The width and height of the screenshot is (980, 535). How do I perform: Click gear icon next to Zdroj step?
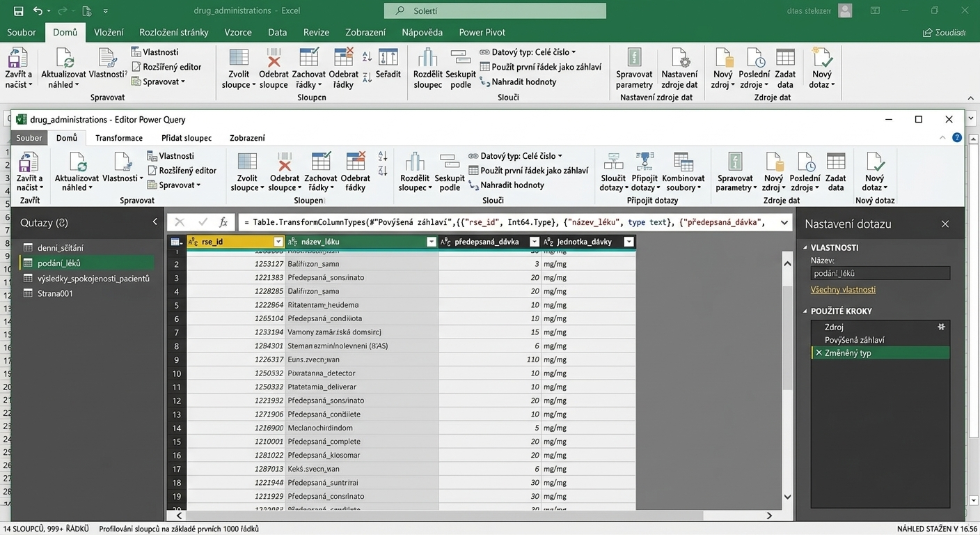[x=941, y=327]
